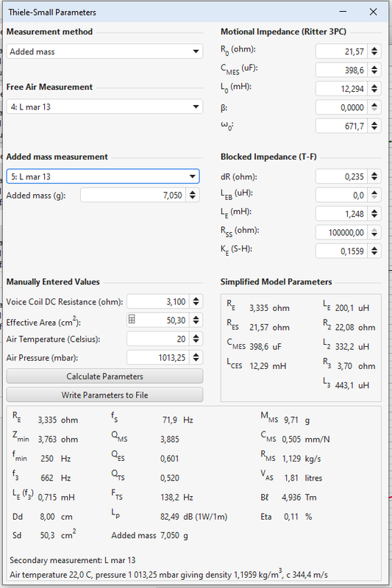Open calculator icon in Effective Area field
392x588 pixels.
tap(132, 320)
